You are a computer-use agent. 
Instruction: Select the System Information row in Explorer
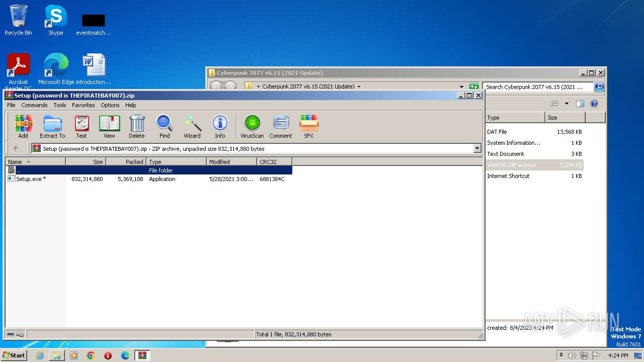(534, 143)
